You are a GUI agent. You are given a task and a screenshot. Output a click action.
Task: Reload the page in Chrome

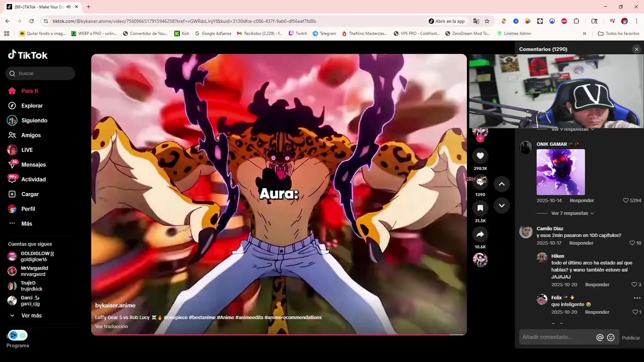(31, 21)
